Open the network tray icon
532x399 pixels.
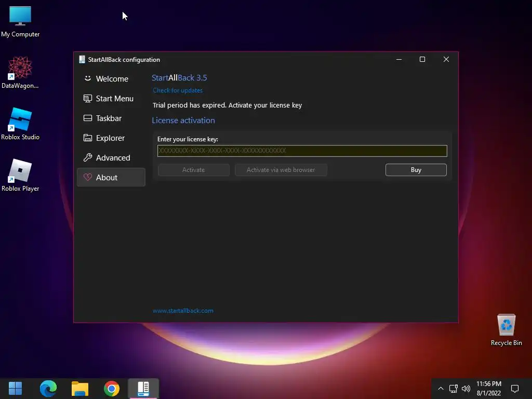click(453, 389)
